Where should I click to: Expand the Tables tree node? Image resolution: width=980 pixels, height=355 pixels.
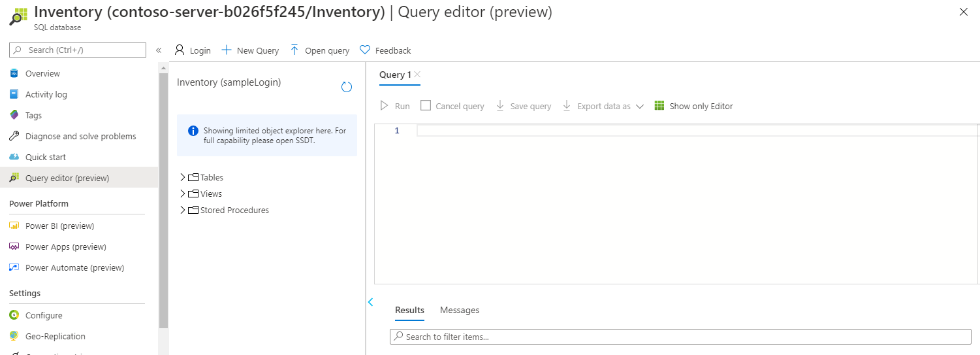click(x=183, y=177)
